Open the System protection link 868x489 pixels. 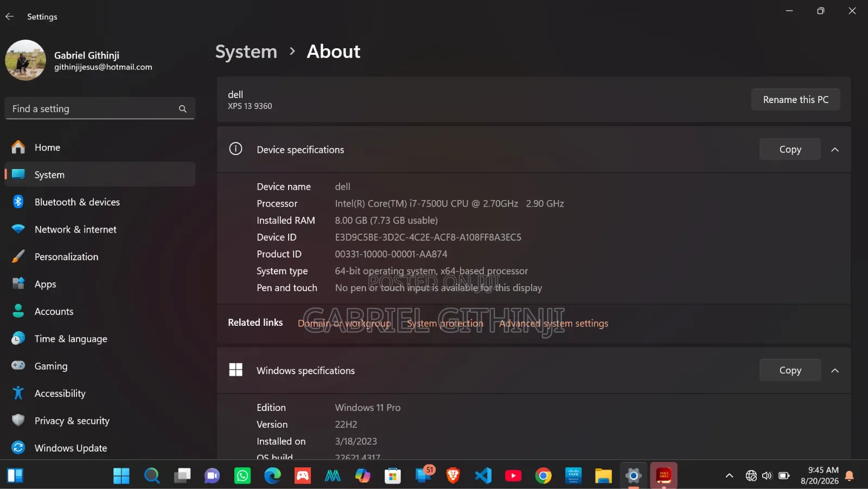click(x=445, y=324)
